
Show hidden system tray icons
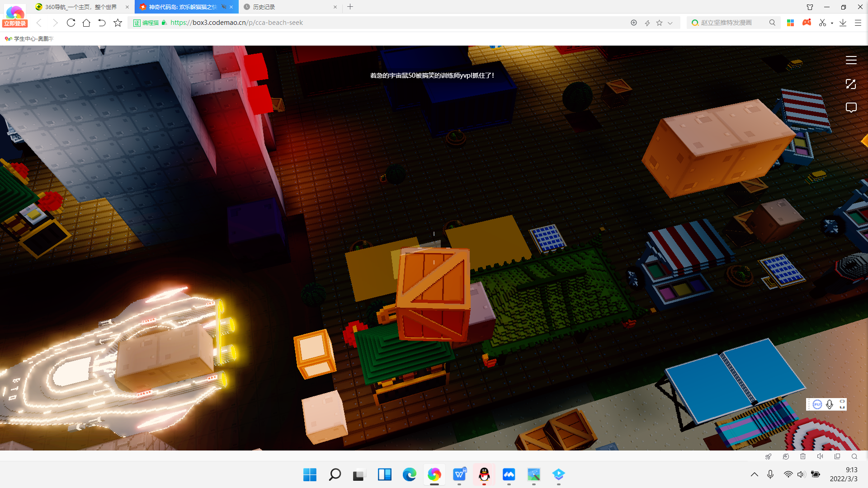755,474
